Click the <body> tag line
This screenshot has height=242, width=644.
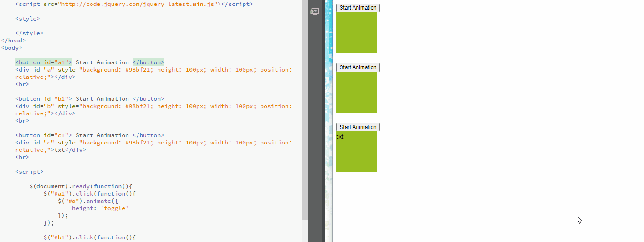11,48
